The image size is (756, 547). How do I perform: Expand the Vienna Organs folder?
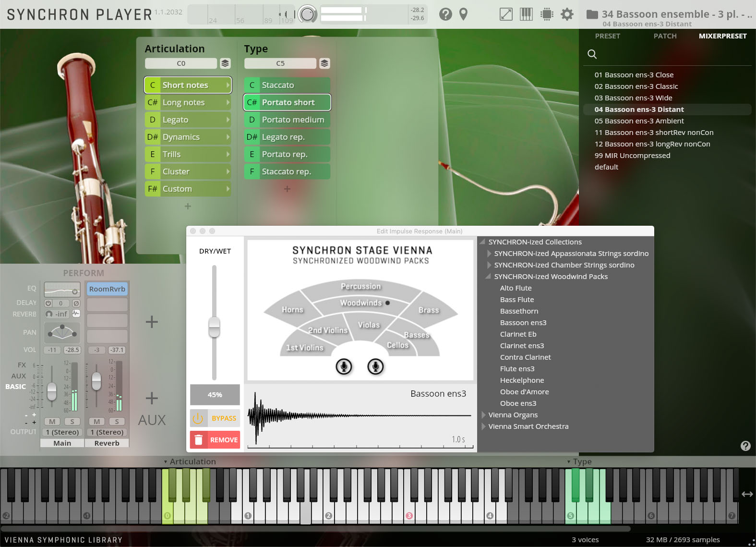pos(484,415)
